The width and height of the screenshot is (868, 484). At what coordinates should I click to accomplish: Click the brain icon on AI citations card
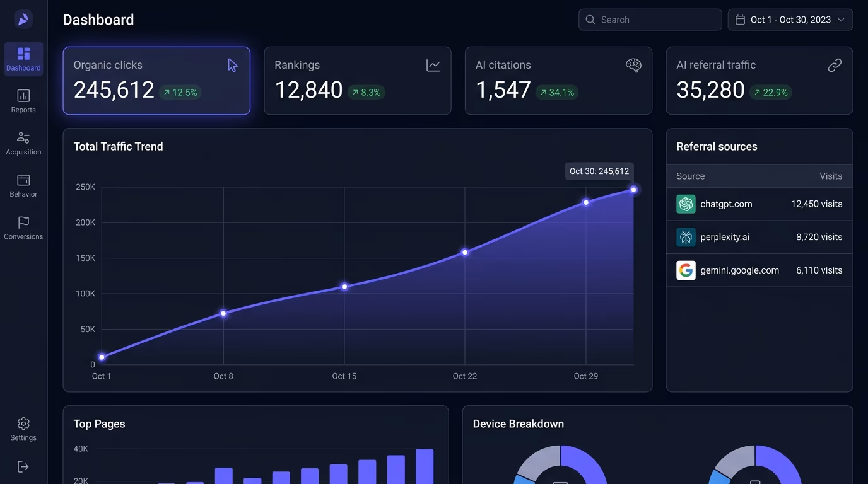(x=633, y=66)
